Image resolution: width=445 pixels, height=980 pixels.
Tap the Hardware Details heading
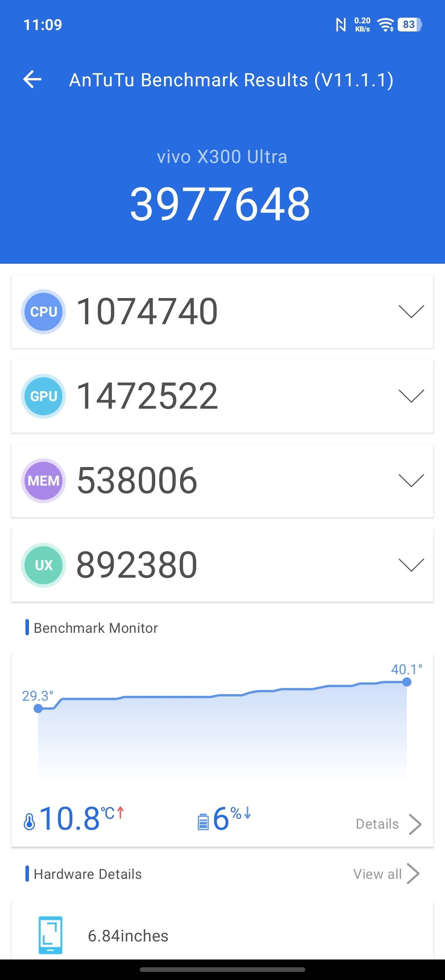tap(88, 874)
